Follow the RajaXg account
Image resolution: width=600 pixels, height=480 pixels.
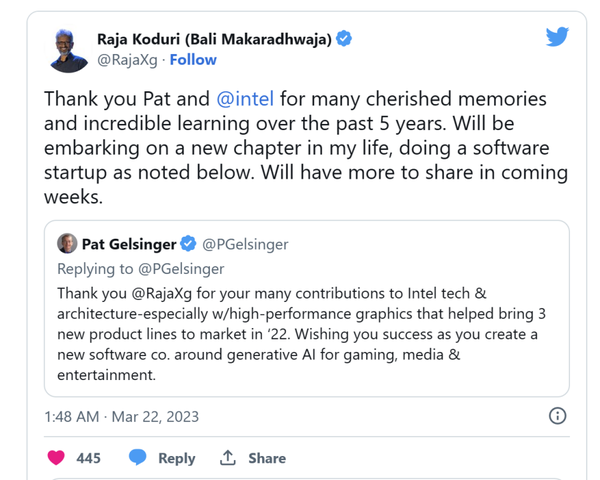click(x=193, y=60)
